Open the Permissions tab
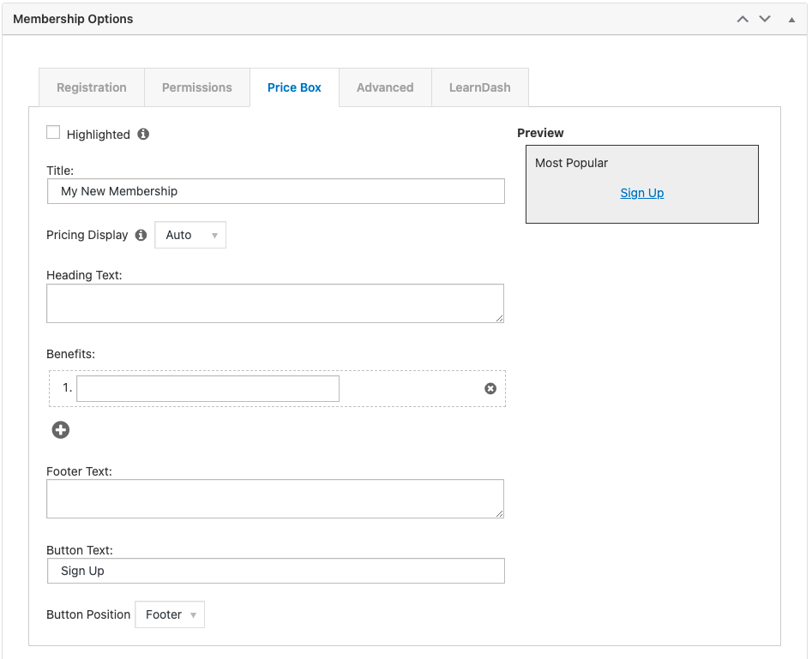 [197, 87]
